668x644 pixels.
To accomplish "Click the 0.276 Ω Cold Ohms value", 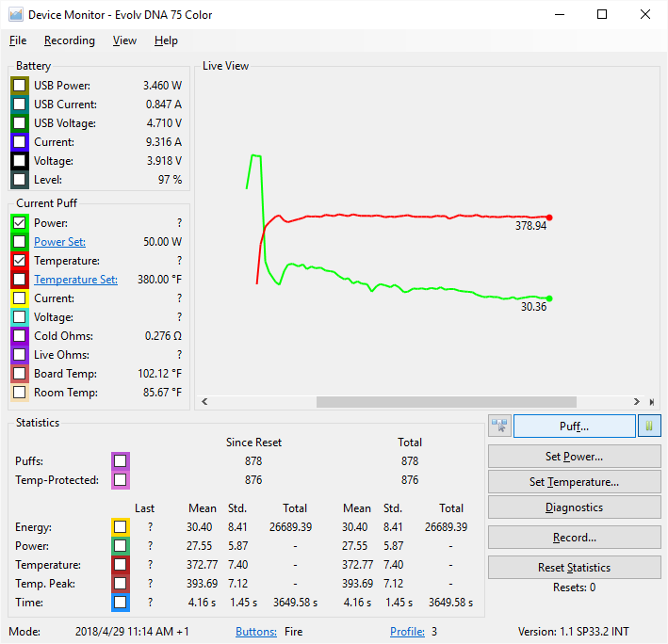I will click(163, 336).
